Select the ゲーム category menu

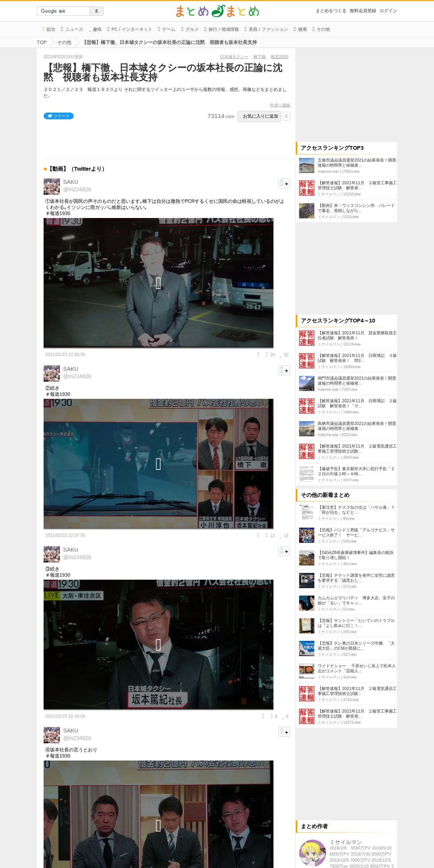pyautogui.click(x=167, y=29)
